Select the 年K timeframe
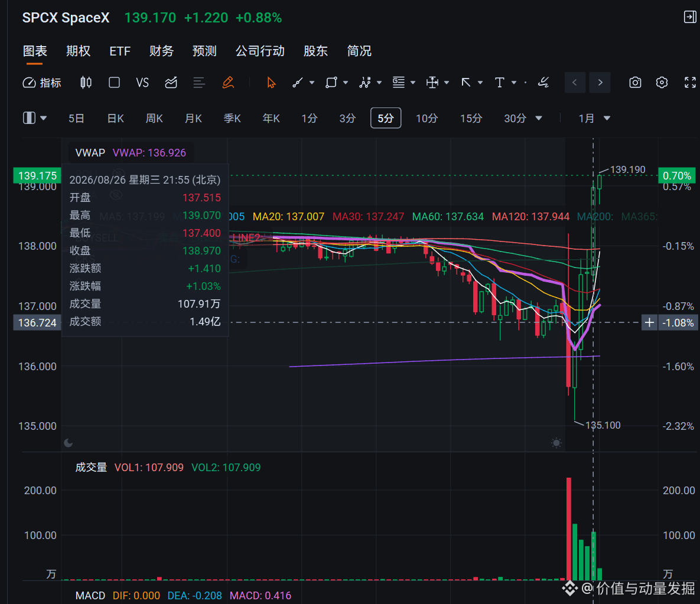The image size is (700, 604). pyautogui.click(x=271, y=118)
